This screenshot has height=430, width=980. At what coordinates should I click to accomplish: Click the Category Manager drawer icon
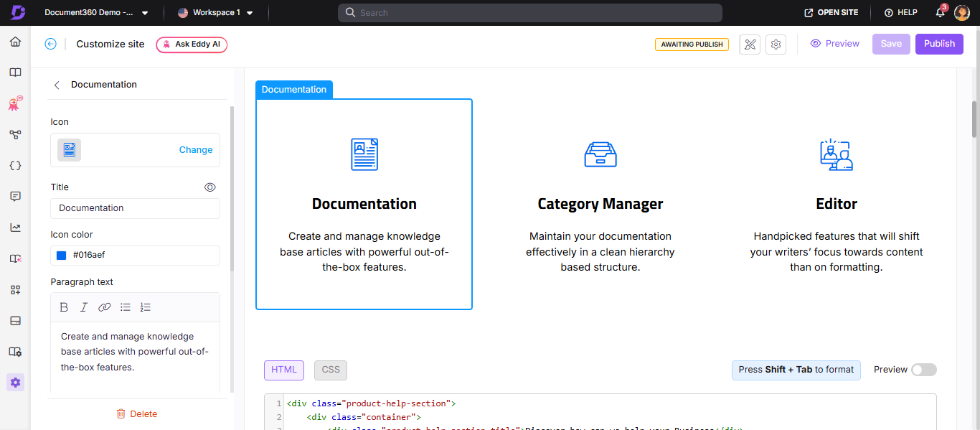coord(600,154)
